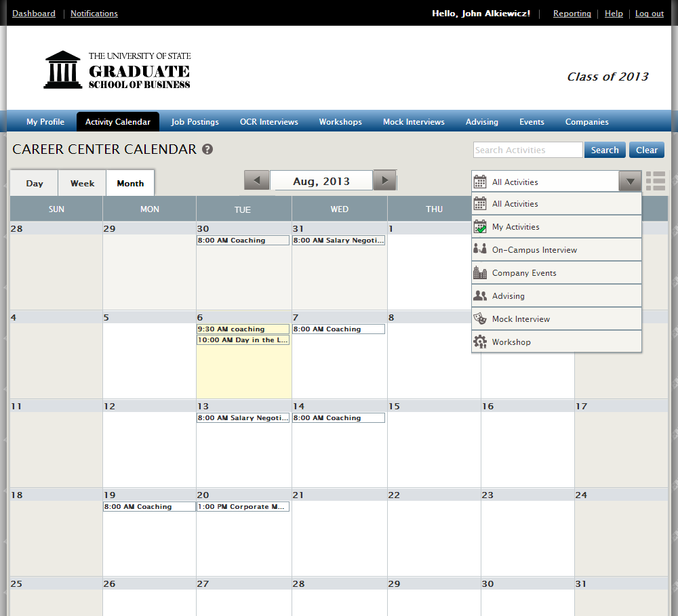678x616 pixels.
Task: Open Activity Calendar menu item
Action: coord(117,122)
